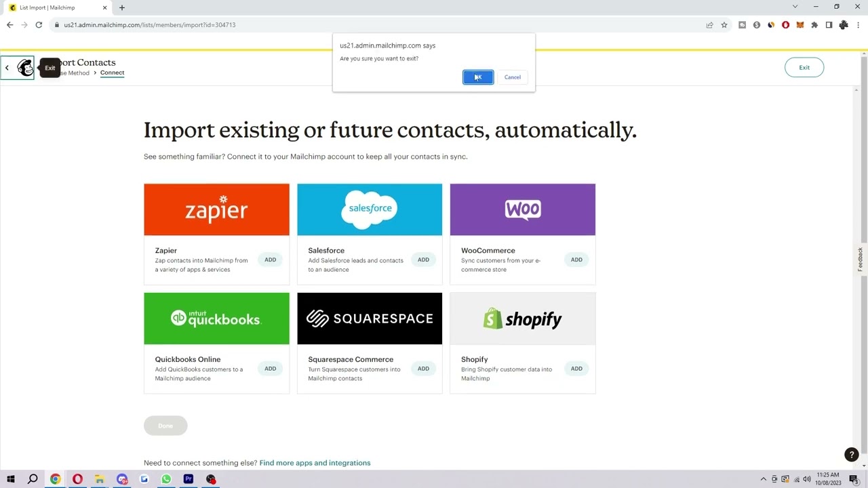
Task: Open a new browser tab
Action: (122, 7)
